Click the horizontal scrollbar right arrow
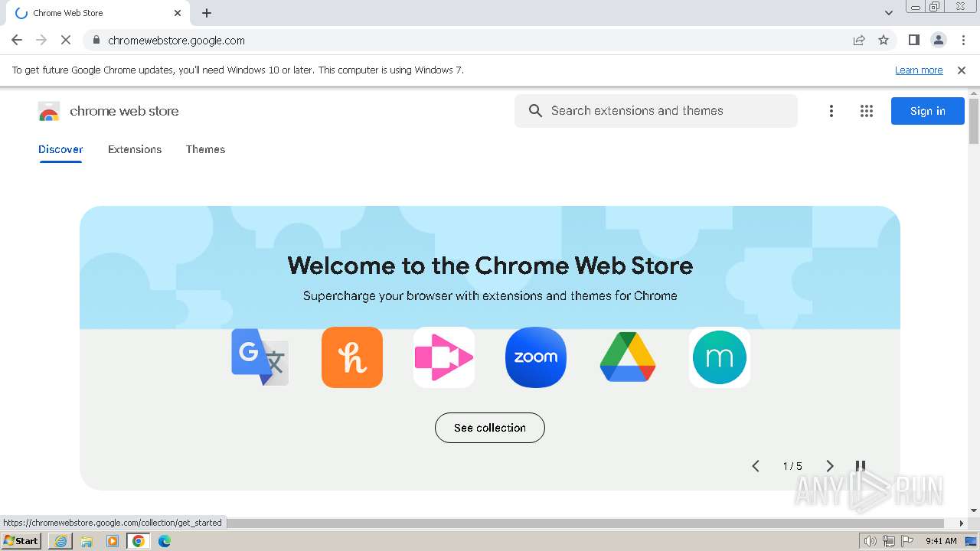This screenshot has height=551, width=980. (x=962, y=523)
